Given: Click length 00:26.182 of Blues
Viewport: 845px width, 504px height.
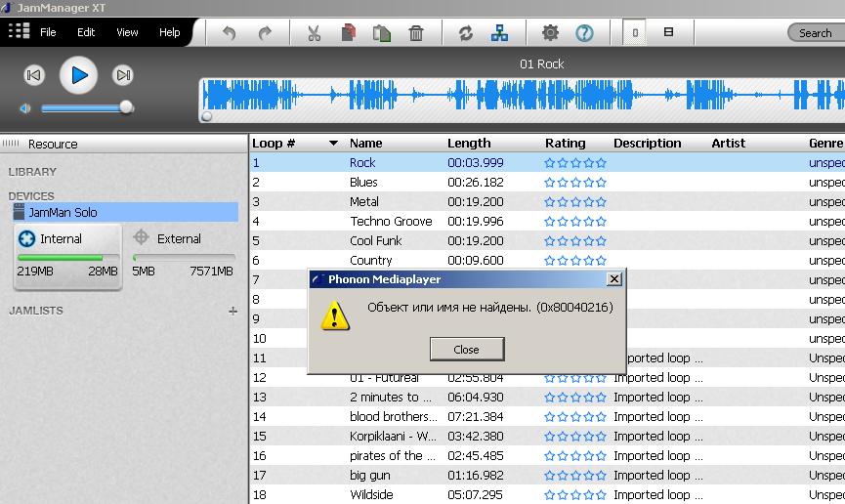Looking at the screenshot, I should 476,183.
